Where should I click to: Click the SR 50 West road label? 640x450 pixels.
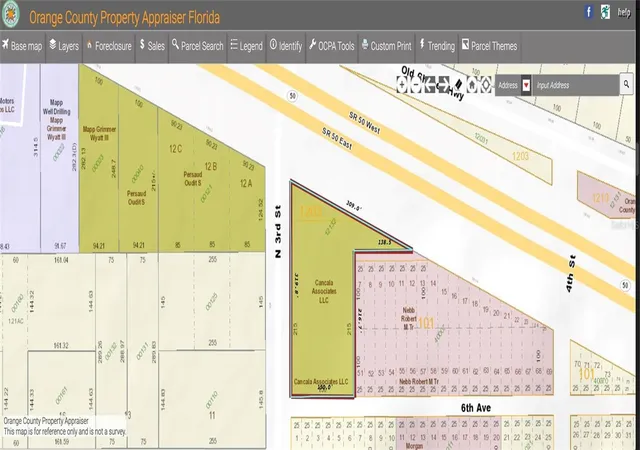point(364,123)
